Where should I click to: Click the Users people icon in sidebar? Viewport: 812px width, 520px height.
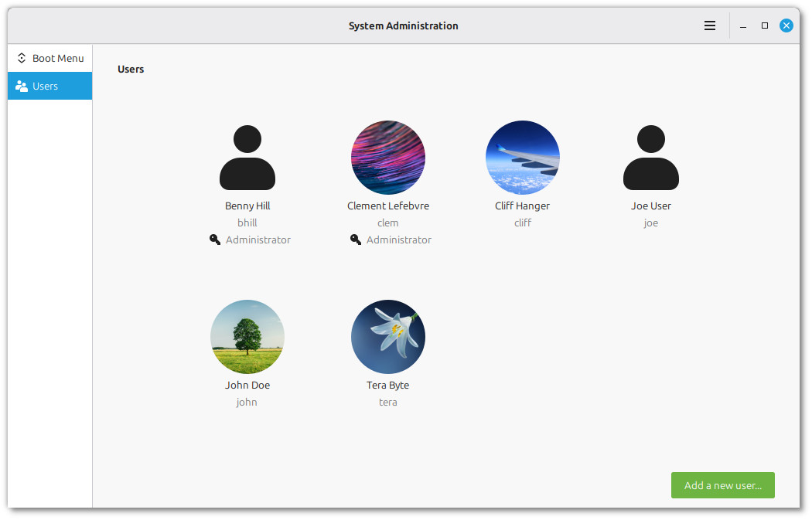(x=22, y=87)
